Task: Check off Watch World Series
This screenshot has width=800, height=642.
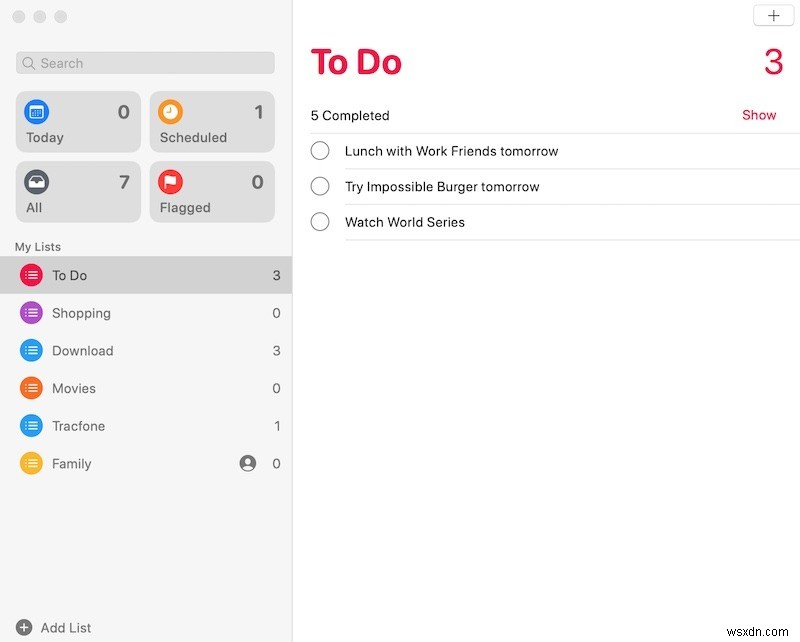Action: point(320,222)
